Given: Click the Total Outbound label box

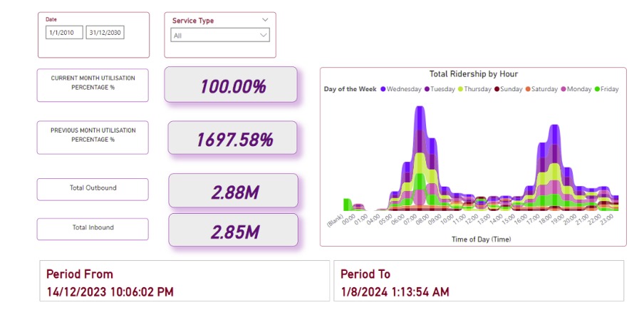Looking at the screenshot, I should coord(93,189).
